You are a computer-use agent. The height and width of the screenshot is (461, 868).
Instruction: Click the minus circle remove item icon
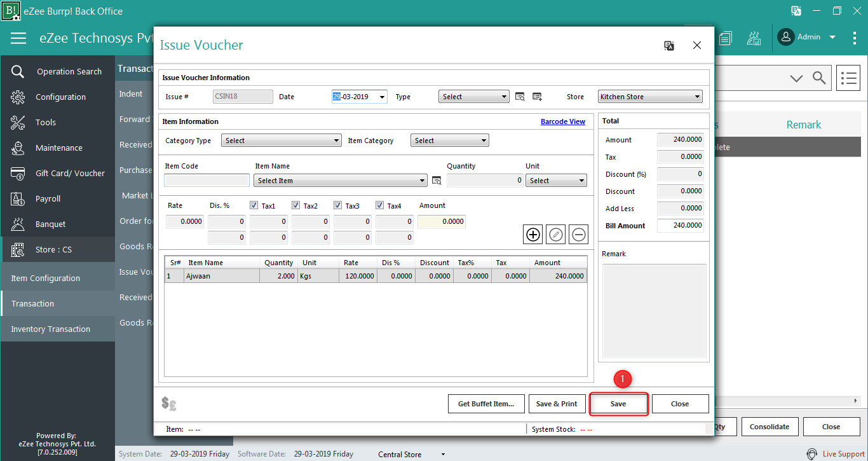tap(578, 235)
